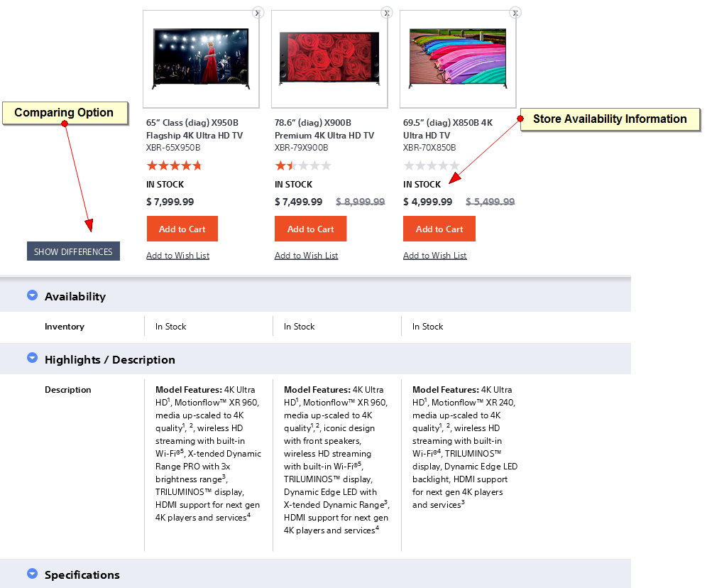707x588 pixels.
Task: Collapse the Specifications section
Action: coord(32,574)
